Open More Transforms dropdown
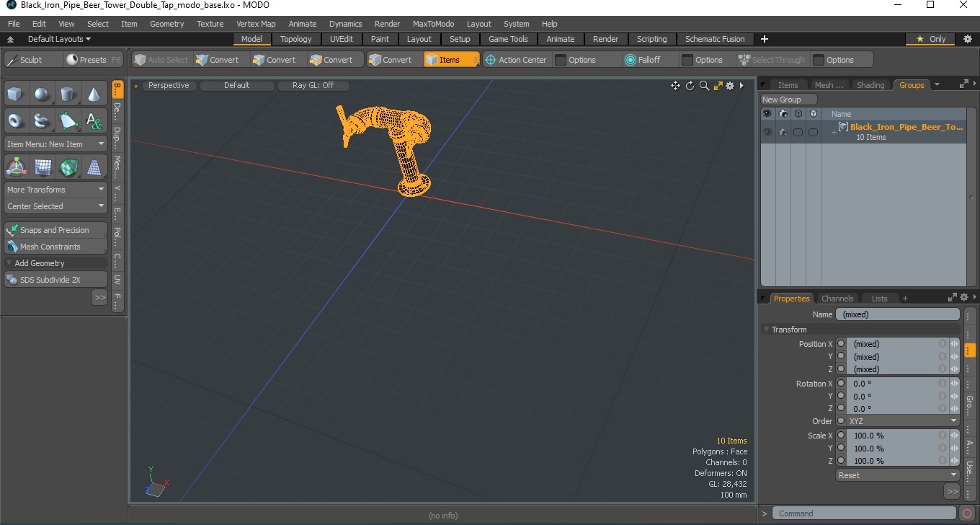This screenshot has height=525, width=980. coord(55,190)
